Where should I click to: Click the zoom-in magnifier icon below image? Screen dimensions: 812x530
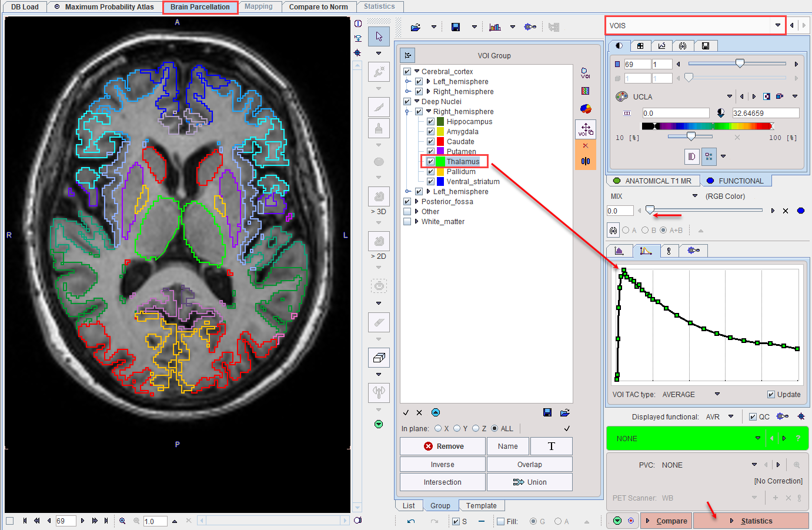[x=122, y=521]
